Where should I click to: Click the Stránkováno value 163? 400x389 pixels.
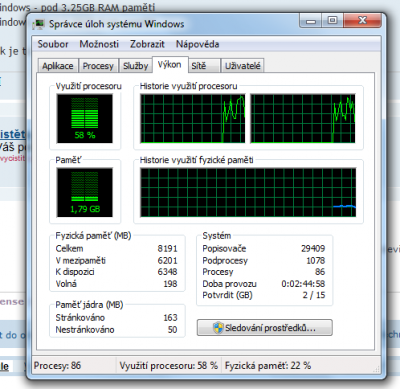[x=170, y=318]
